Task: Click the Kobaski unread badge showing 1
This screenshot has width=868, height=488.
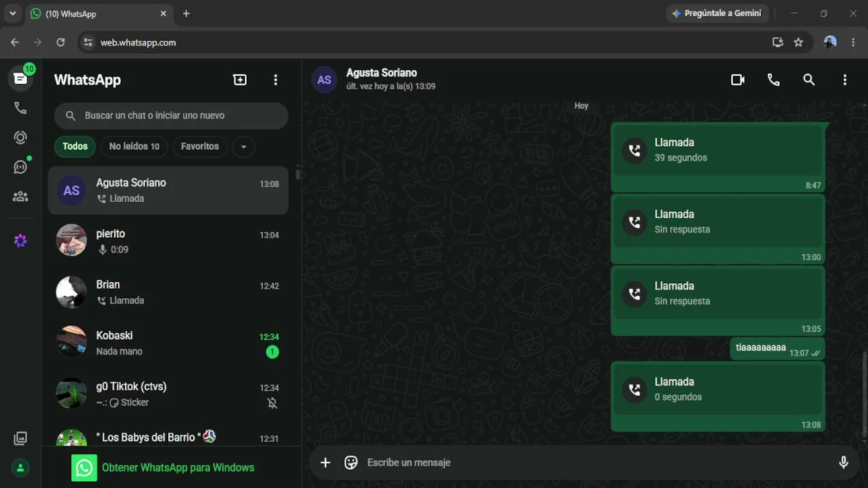Action: pyautogui.click(x=272, y=352)
